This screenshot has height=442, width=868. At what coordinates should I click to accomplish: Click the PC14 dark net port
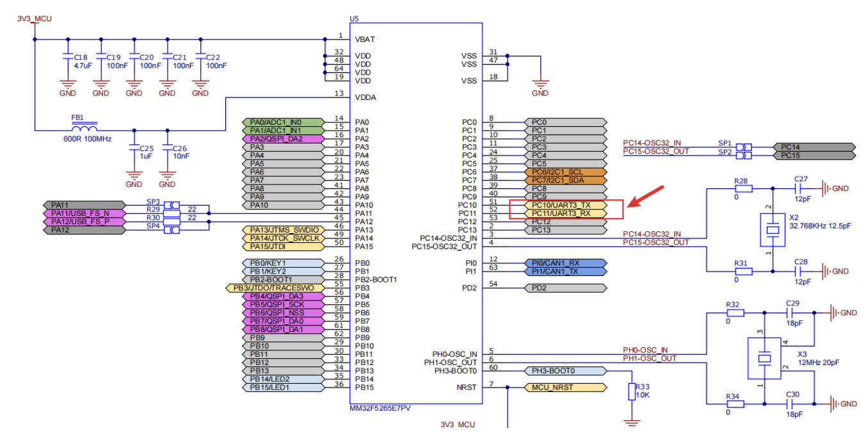814,147
